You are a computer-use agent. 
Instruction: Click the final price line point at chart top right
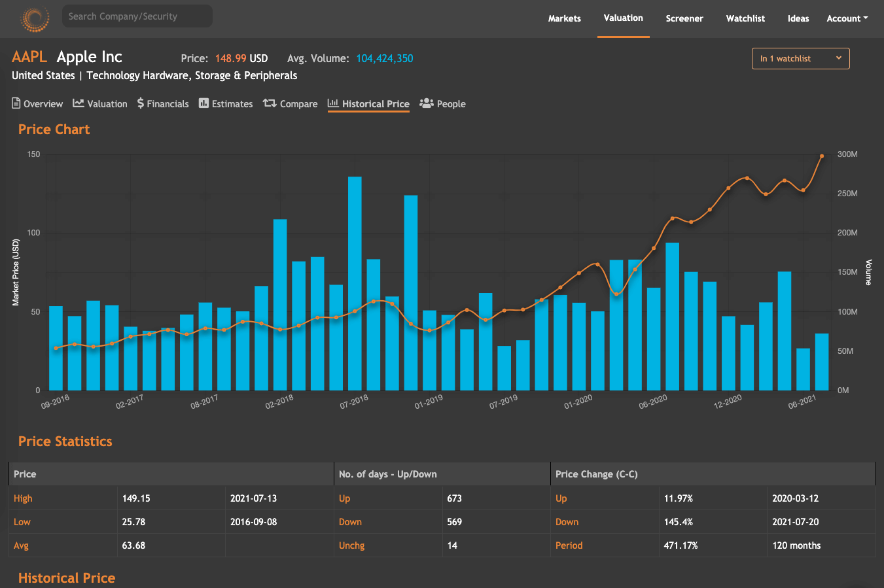(822, 156)
